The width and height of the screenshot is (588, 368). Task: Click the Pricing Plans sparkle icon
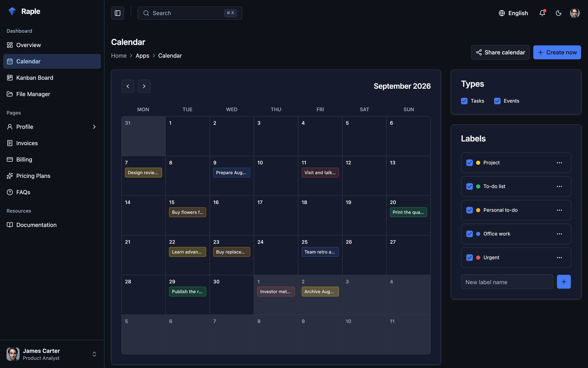[10, 176]
